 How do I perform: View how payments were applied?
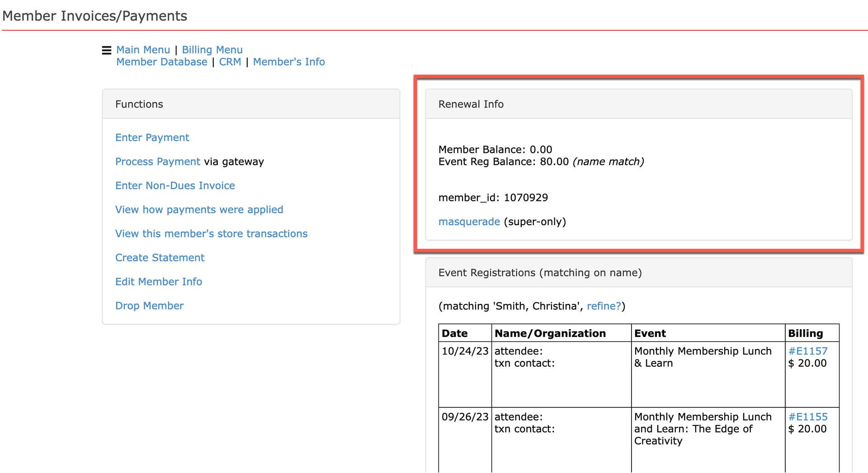[x=199, y=209]
